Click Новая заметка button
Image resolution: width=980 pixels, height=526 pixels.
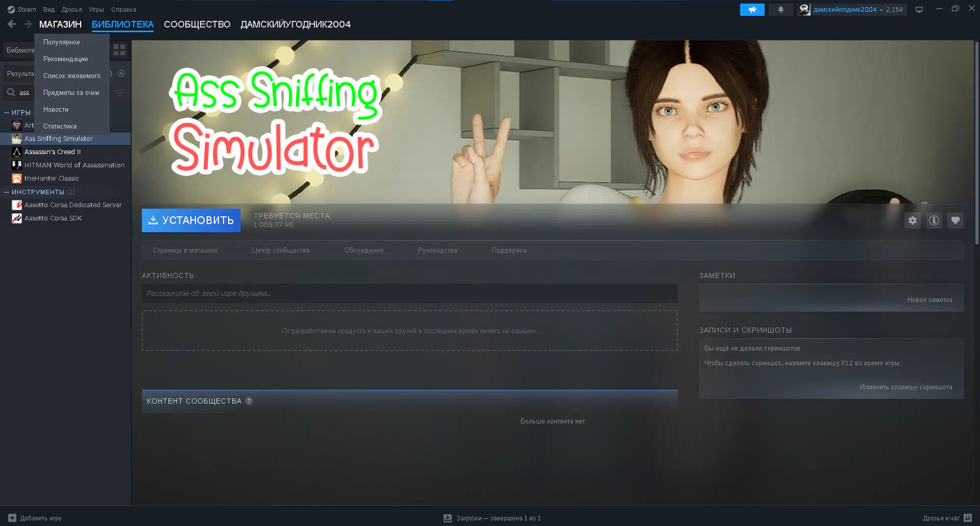[930, 299]
